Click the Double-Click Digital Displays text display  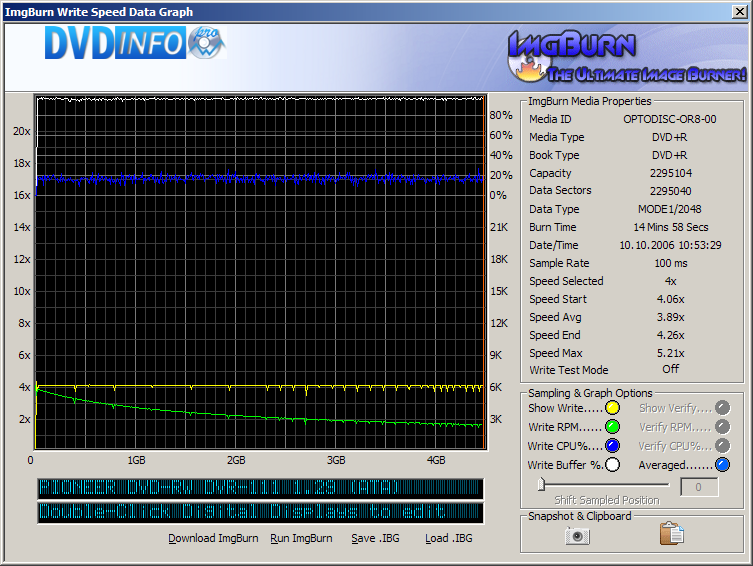pos(261,512)
